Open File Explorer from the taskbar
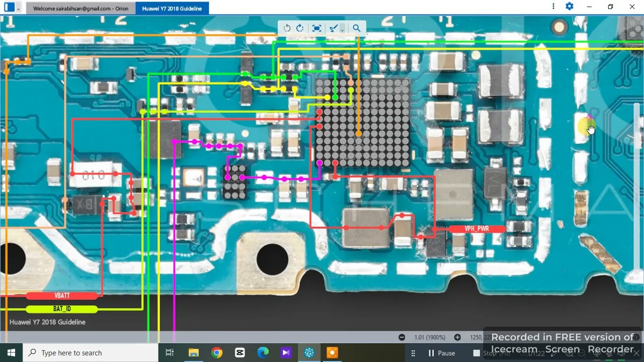The width and height of the screenshot is (644, 362). click(193, 353)
